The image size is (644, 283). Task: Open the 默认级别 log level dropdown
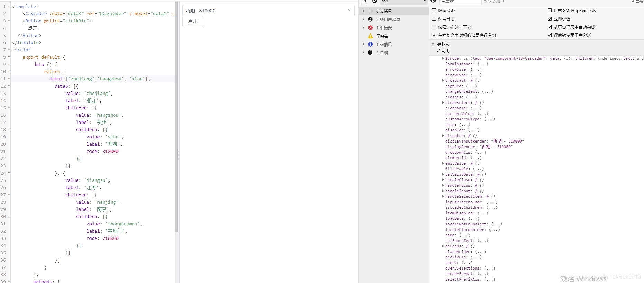pyautogui.click(x=494, y=1)
